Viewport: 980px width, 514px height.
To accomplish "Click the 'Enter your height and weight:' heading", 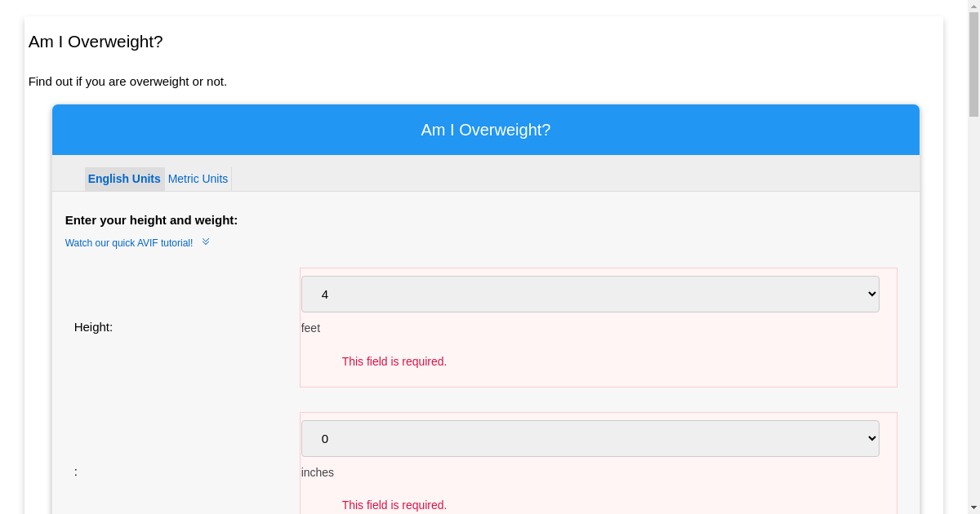I will (151, 220).
